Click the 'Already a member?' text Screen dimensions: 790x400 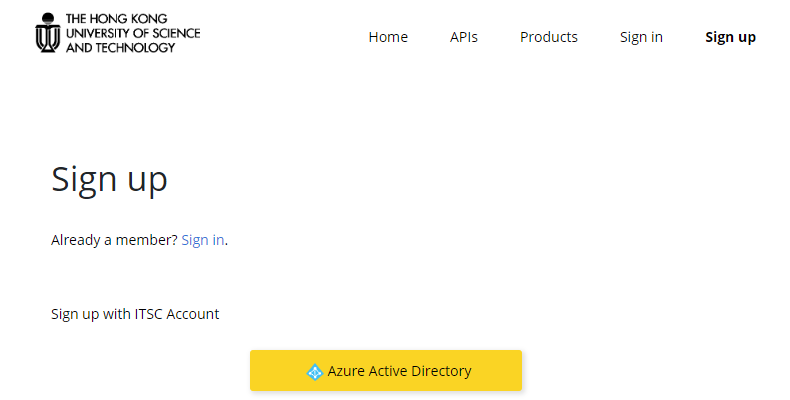114,240
